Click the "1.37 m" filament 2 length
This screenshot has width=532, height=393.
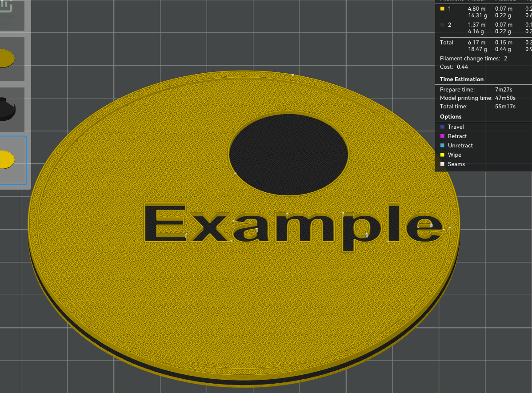click(x=476, y=25)
